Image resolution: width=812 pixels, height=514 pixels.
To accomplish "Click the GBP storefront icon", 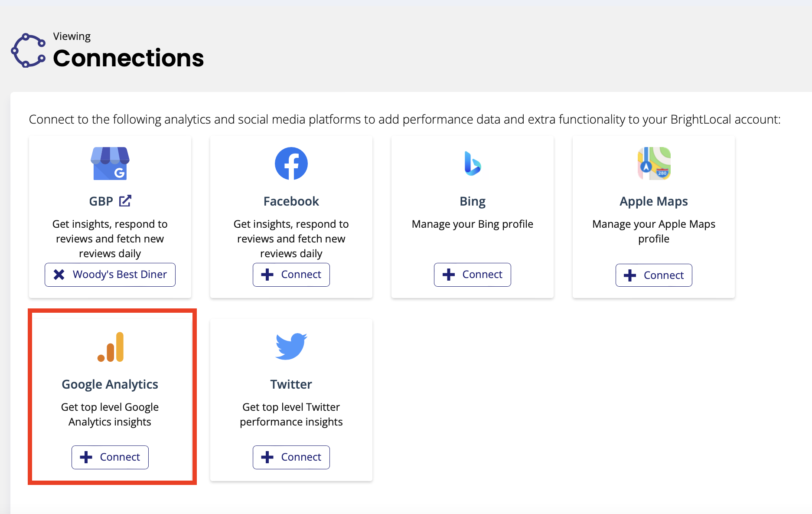I will 110,164.
